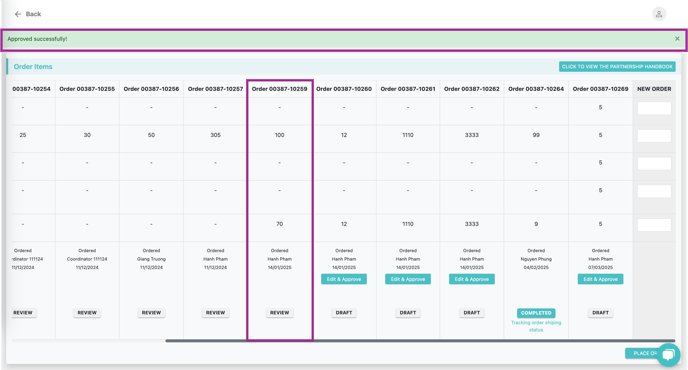This screenshot has height=370, width=688.
Task: Click quantity 50 in Order 00387-10256
Action: (151, 135)
